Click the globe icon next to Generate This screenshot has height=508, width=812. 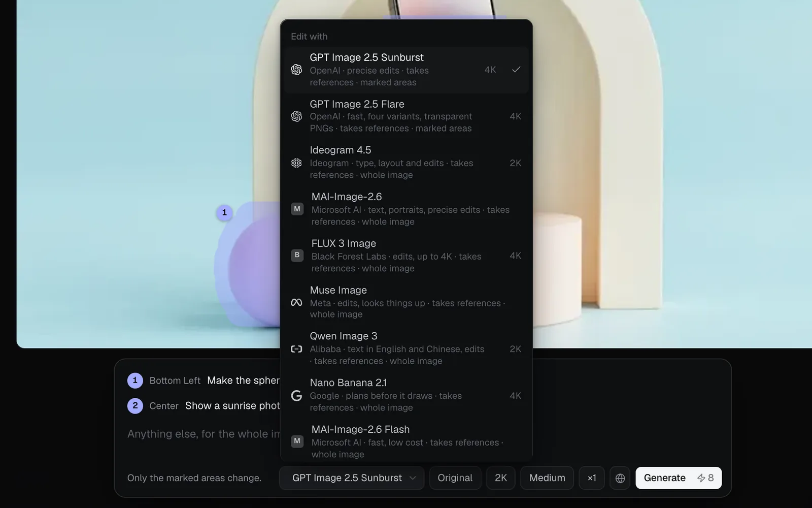[x=620, y=478]
